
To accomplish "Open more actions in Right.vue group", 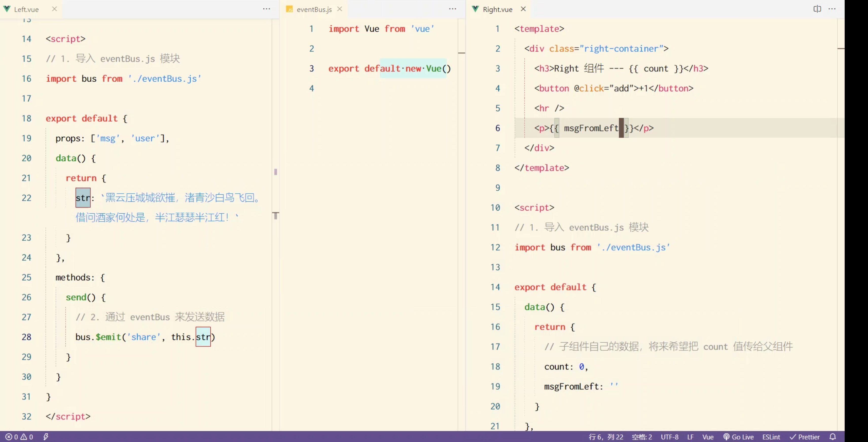I will click(x=832, y=9).
